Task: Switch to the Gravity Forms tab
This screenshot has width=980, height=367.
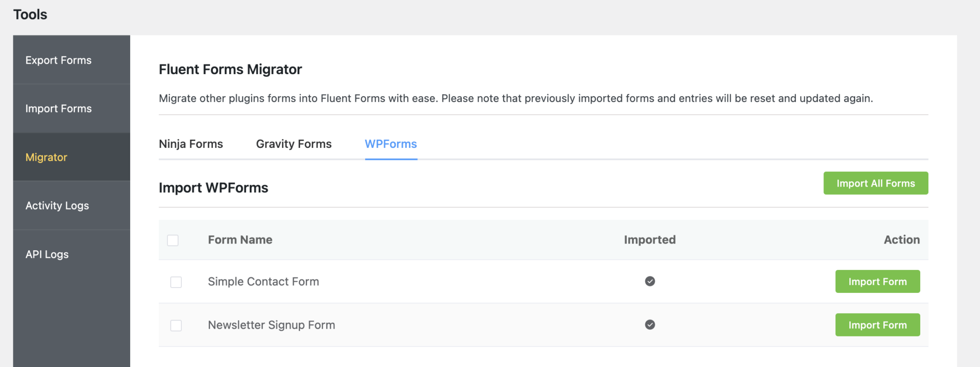Action: tap(293, 144)
